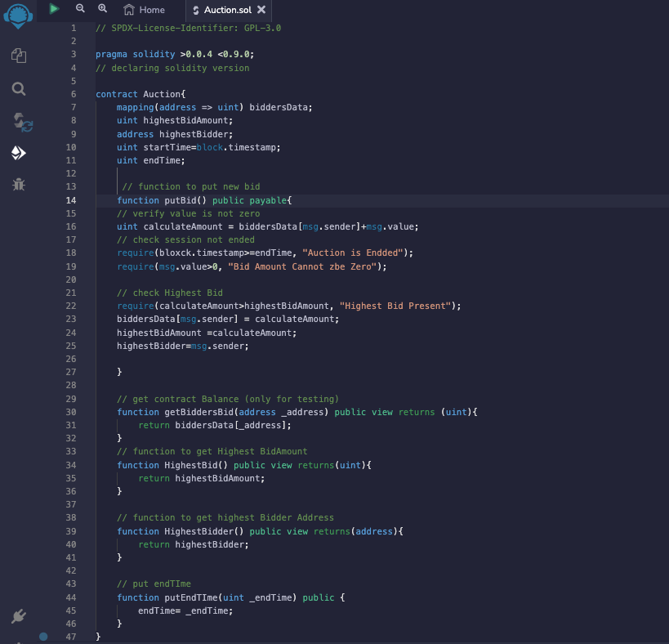
Task: Click '// function to put new bid' comment
Action: point(191,186)
